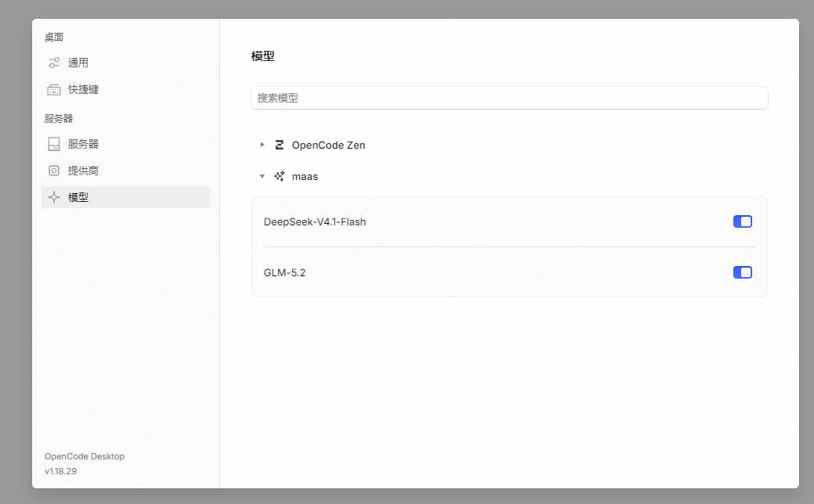Switch to the 提供商 providers page

[126, 171]
